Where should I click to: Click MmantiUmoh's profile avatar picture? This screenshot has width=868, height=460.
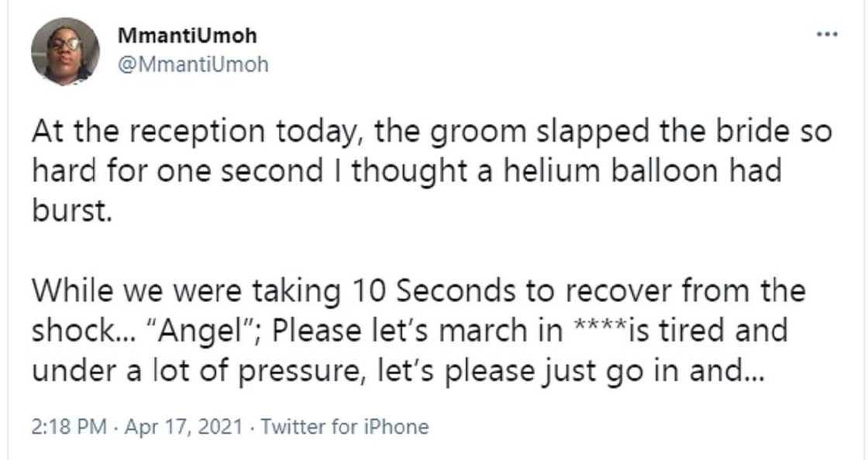click(x=65, y=51)
